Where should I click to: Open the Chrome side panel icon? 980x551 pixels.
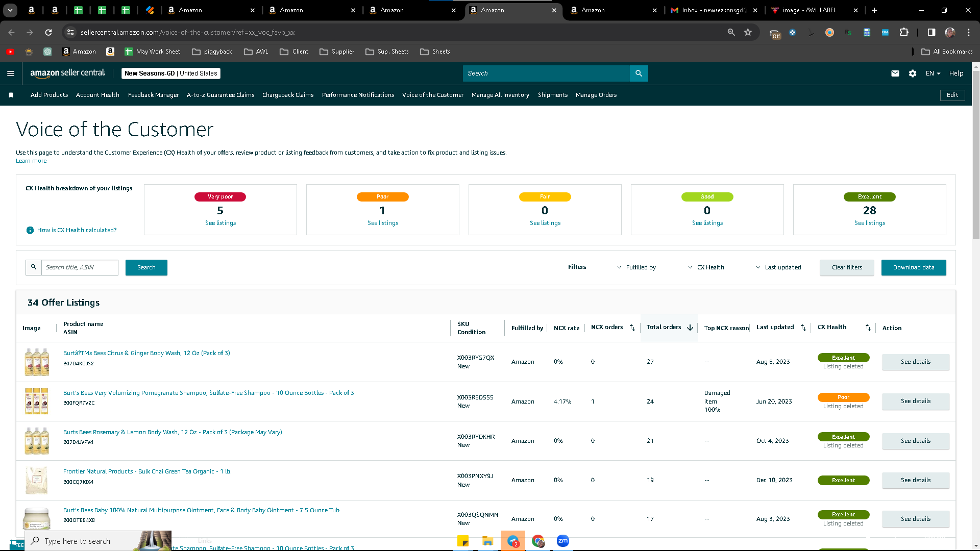[x=932, y=32]
